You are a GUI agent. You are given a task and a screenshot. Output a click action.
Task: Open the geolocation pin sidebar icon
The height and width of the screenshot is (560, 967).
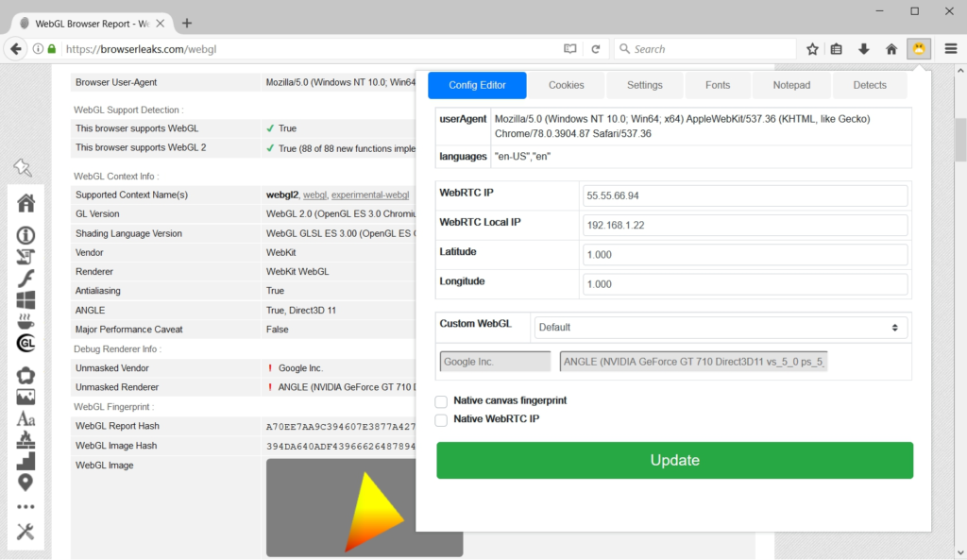pyautogui.click(x=25, y=483)
